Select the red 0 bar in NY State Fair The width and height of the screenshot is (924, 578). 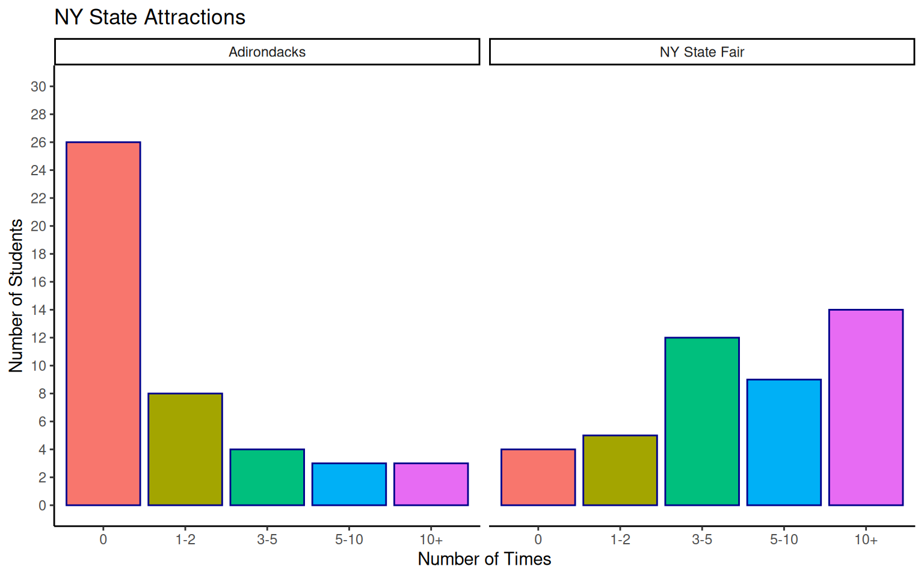pos(538,477)
